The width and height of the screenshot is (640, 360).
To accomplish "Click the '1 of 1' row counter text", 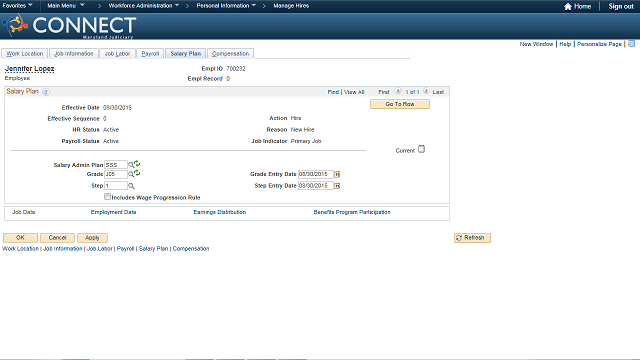I will pos(412,92).
